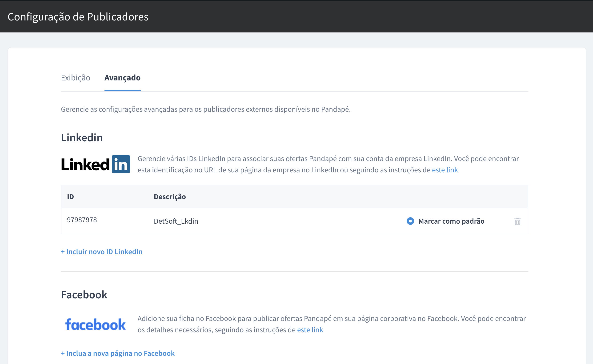Open the Facebook instructions este link
This screenshot has width=593, height=364.
[310, 330]
